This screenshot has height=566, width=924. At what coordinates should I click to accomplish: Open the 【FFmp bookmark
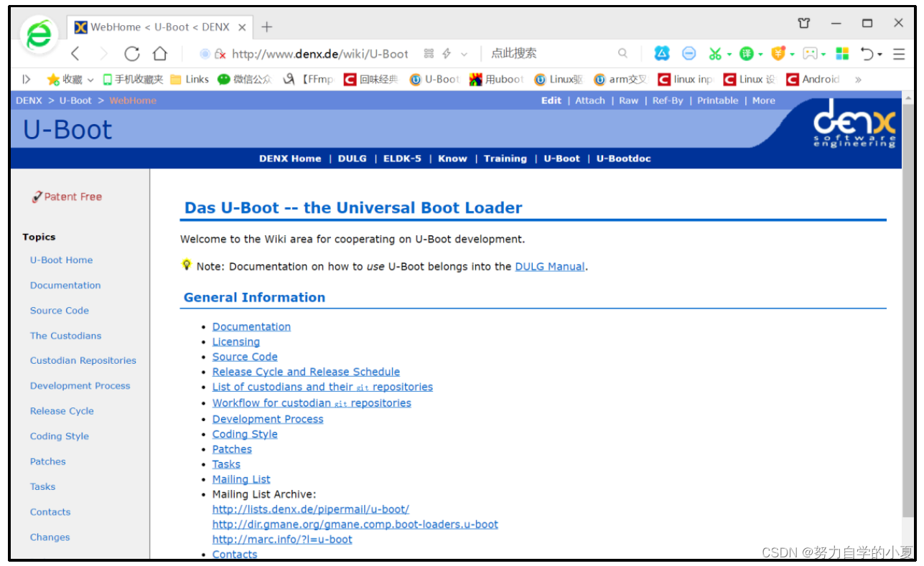[x=309, y=80]
